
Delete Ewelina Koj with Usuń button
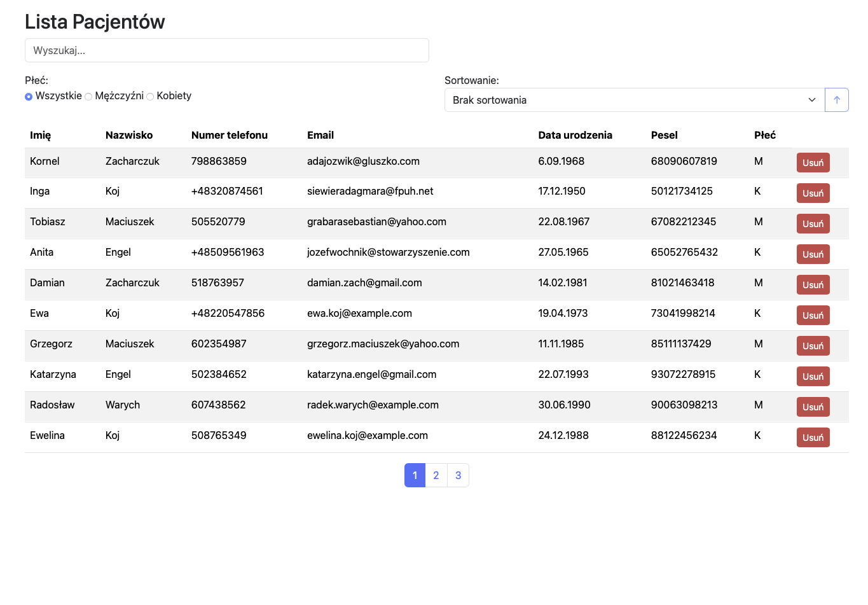click(x=813, y=438)
